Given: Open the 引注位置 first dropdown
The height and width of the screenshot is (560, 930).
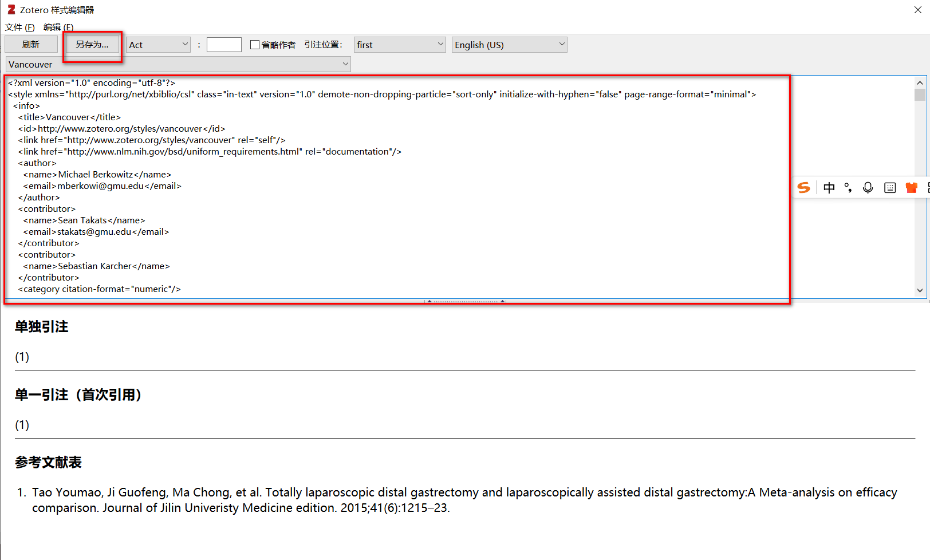Looking at the screenshot, I should click(x=399, y=45).
